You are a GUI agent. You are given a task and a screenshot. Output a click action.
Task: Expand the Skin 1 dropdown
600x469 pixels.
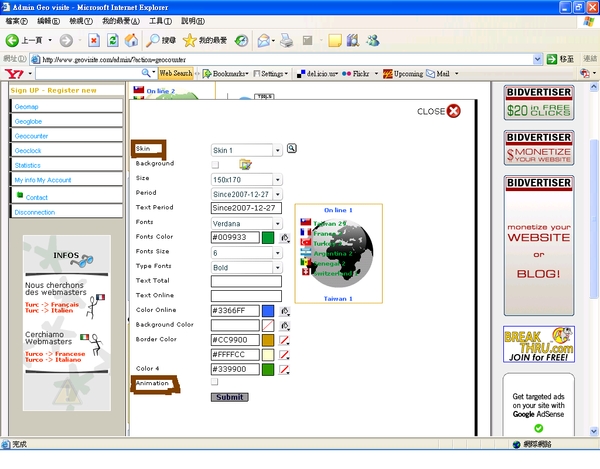[246, 150]
